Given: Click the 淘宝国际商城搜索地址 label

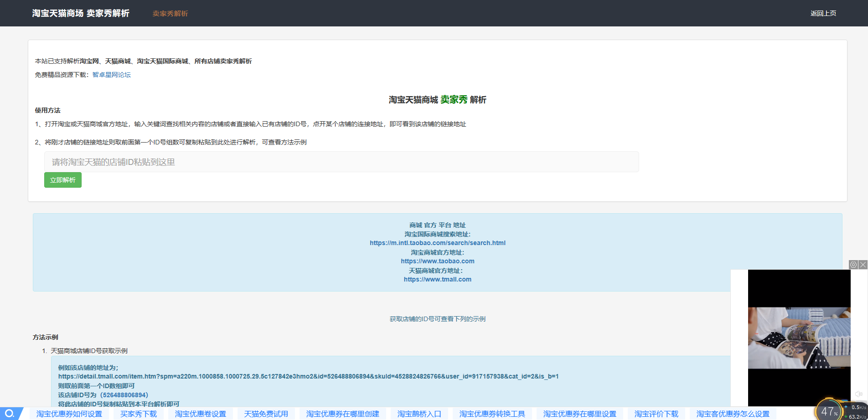Looking at the screenshot, I should [x=438, y=234].
